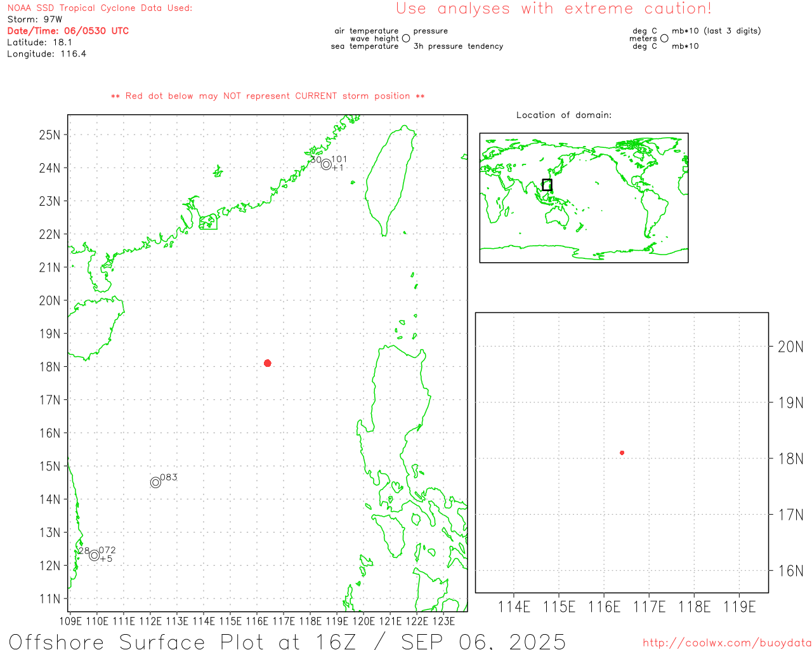The image size is (812, 650).
Task: Click the red storm position dot on main map
Action: click(268, 363)
